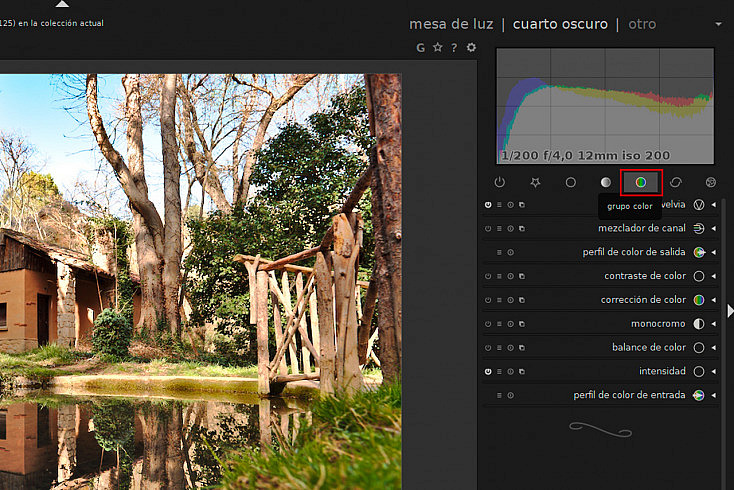Open presets for corrección de color
The image size is (734, 490).
point(499,300)
